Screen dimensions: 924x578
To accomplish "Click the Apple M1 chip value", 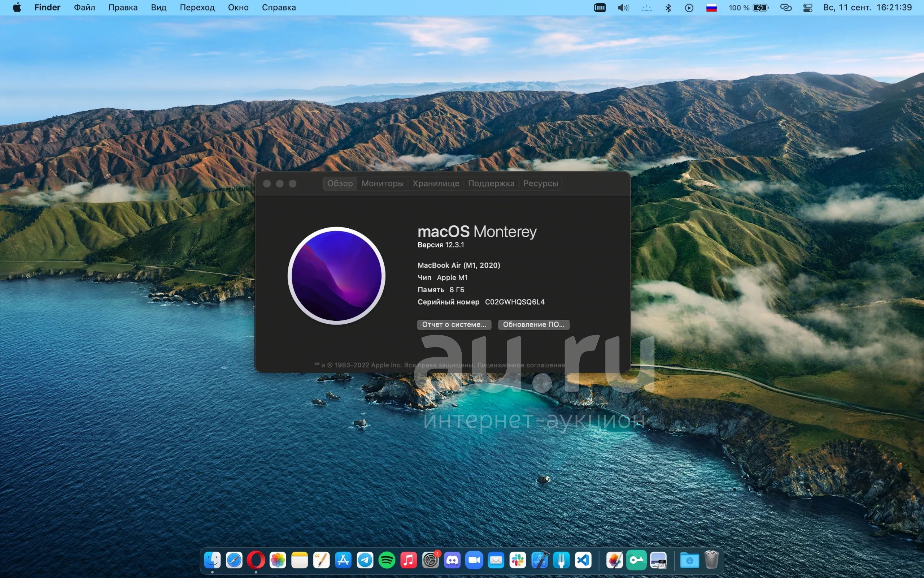I will click(x=452, y=277).
